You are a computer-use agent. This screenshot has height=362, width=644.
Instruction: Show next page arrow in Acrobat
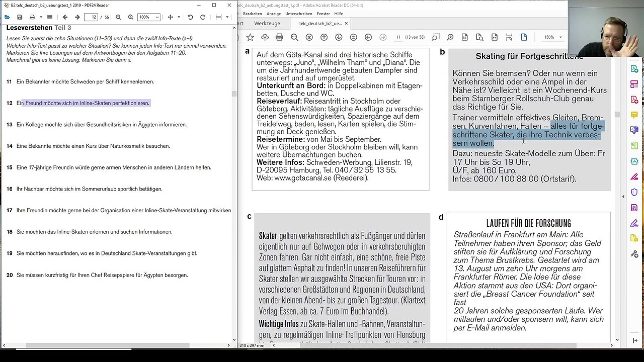click(x=339, y=37)
